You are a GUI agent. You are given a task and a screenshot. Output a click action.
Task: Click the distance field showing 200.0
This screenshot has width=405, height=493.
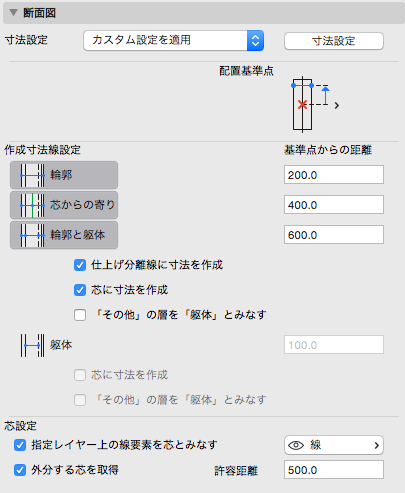(334, 175)
